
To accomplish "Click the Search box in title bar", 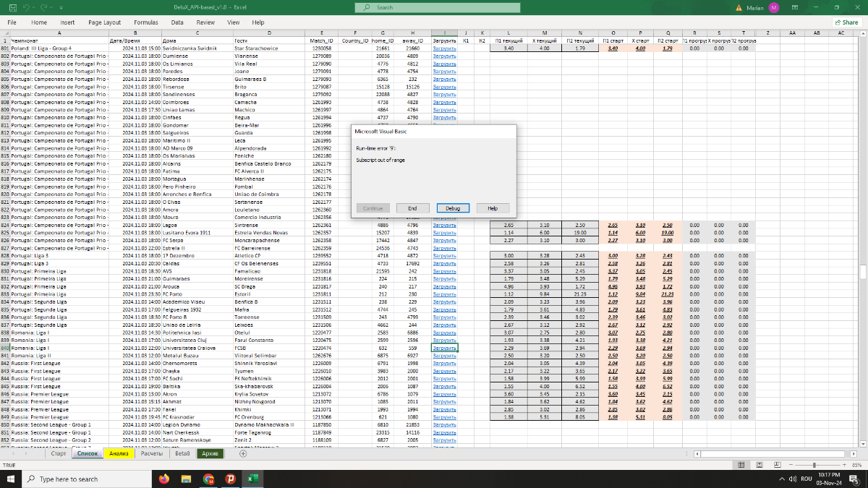I will click(x=434, y=7).
